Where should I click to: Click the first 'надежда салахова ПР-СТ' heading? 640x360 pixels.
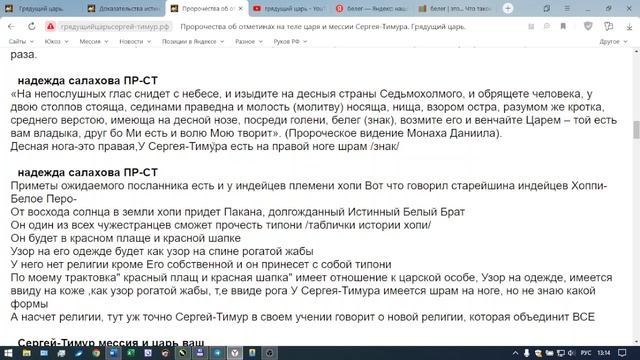tap(88, 80)
